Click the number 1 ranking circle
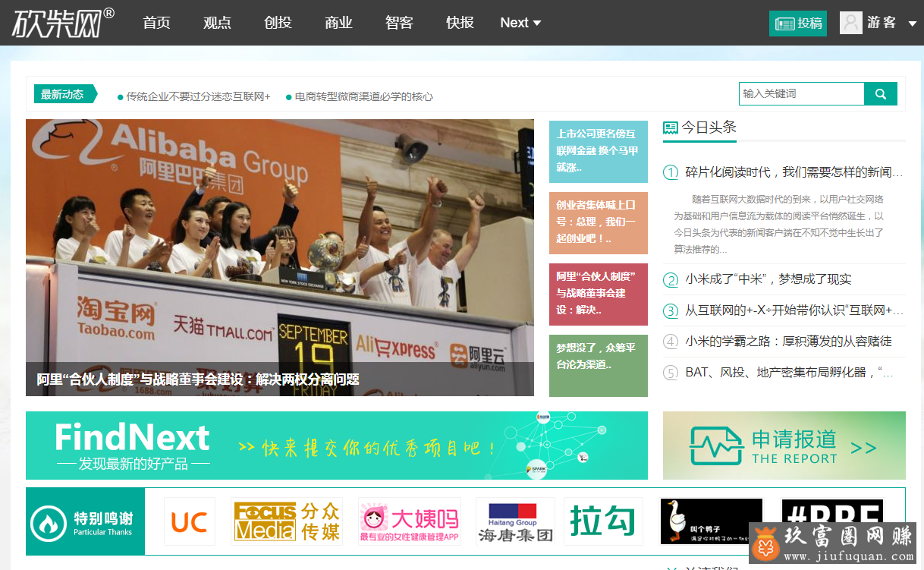This screenshot has width=924, height=570. pos(671,172)
